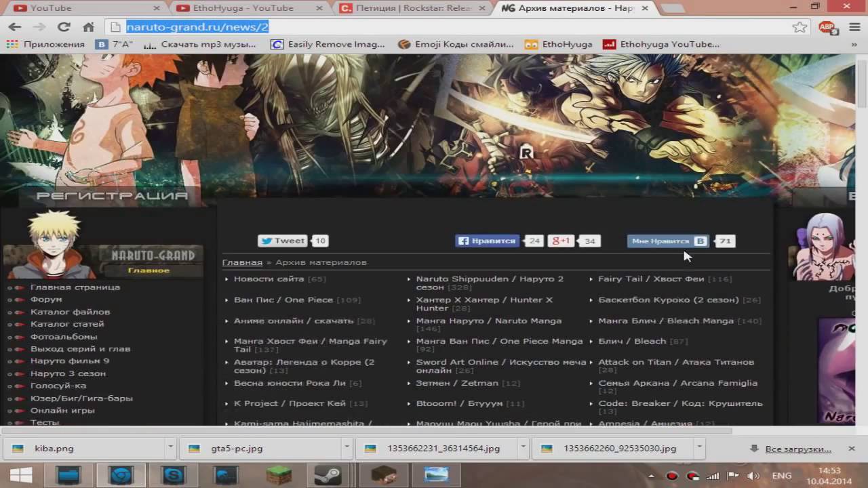
Task: Open the Скачать mp3 музы... bookmark
Action: coord(199,44)
